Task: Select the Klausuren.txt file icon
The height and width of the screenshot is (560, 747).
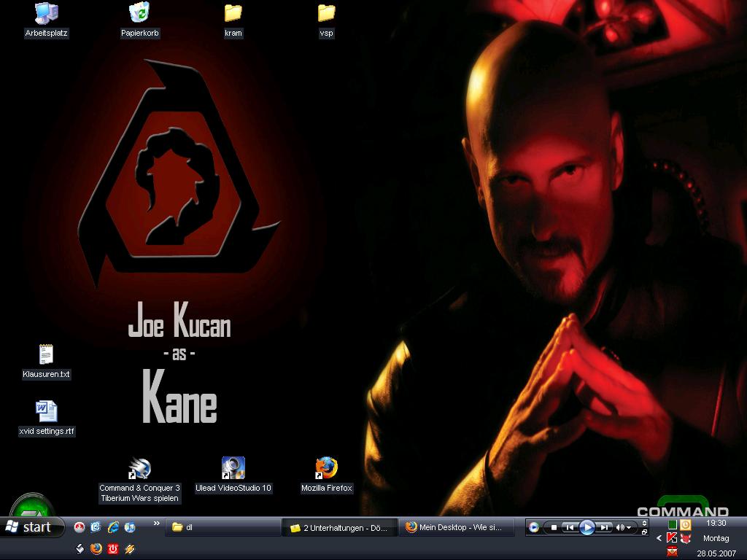Action: coord(46,355)
